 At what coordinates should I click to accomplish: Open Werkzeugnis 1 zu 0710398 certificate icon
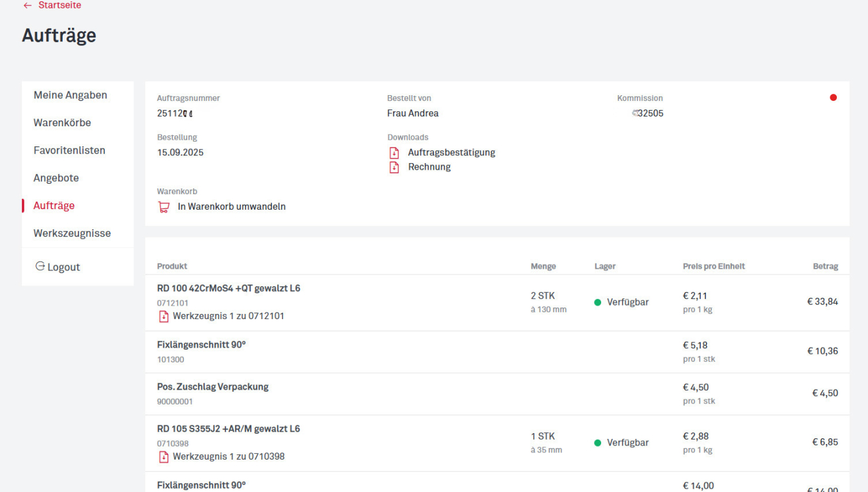click(x=165, y=456)
